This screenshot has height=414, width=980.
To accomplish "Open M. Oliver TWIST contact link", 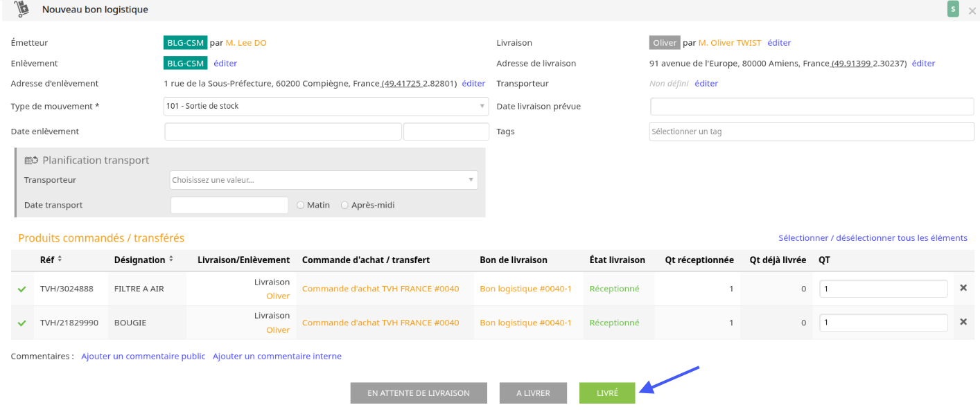I will pos(730,43).
